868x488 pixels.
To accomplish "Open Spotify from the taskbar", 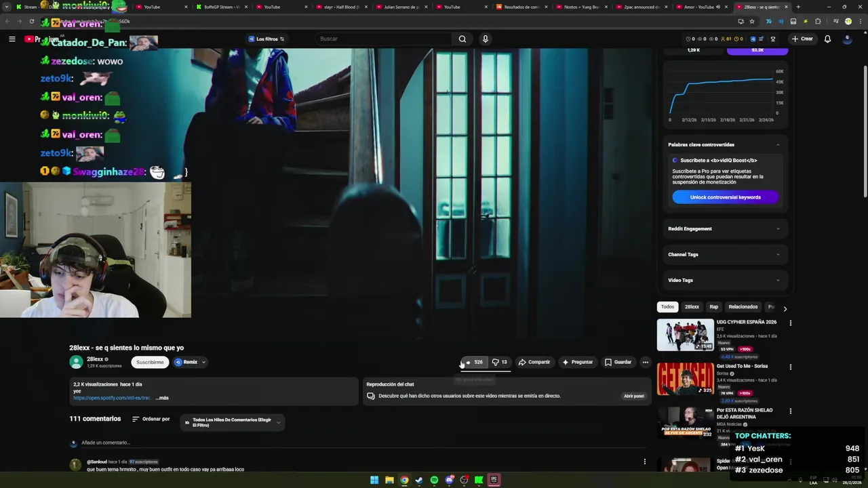I will (434, 480).
